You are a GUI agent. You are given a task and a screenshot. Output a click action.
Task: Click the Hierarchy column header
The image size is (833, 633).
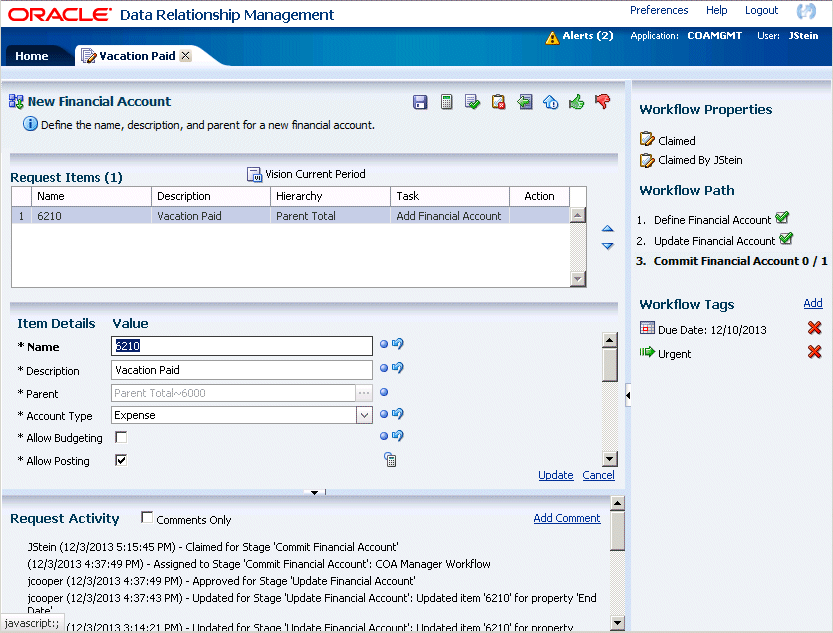(330, 196)
